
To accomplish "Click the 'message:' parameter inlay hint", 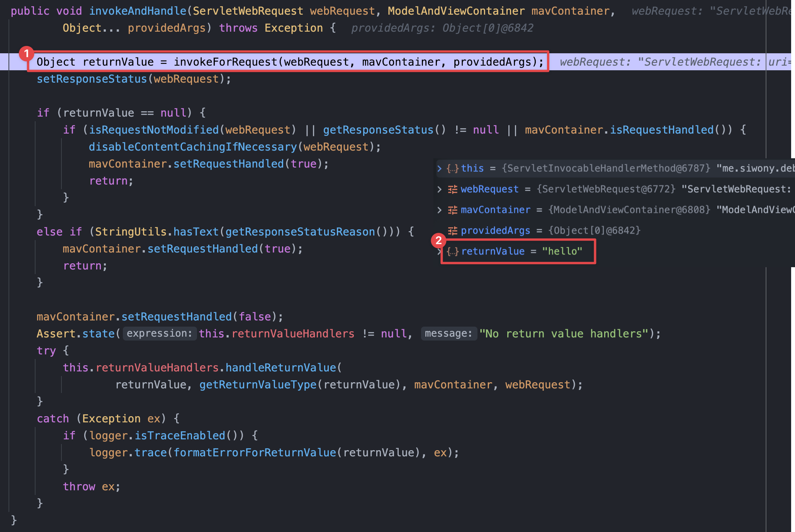I will coord(448,334).
